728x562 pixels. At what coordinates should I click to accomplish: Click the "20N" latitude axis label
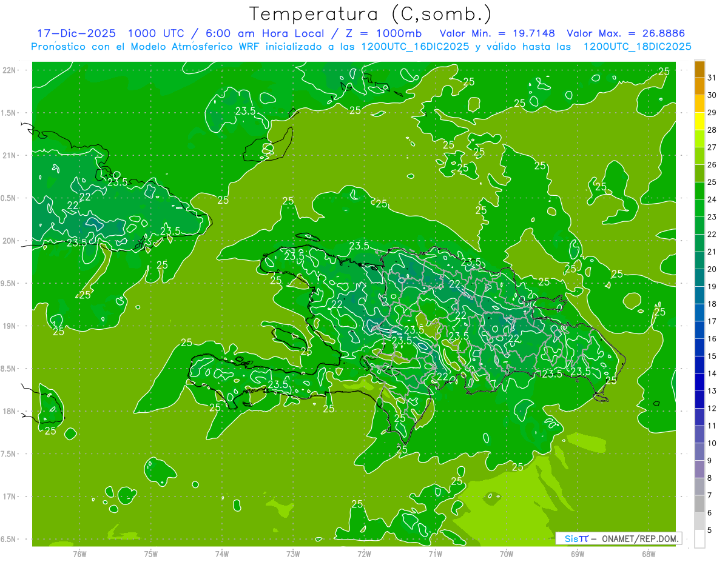pyautogui.click(x=9, y=241)
